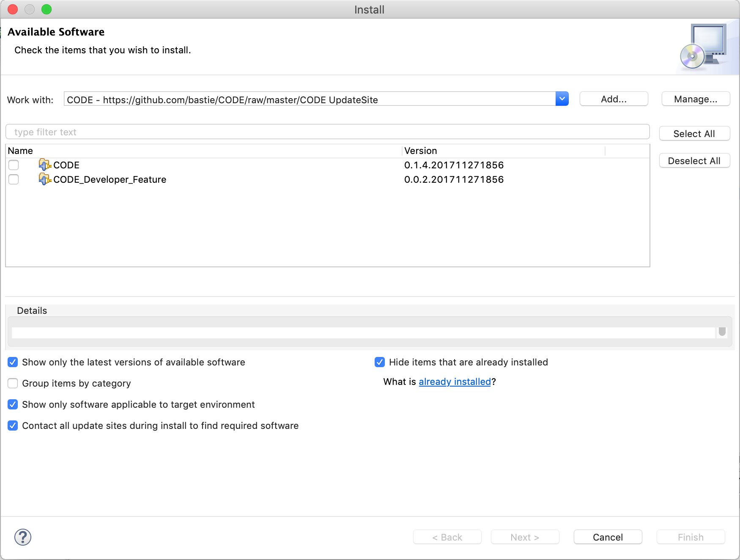Click the CODE_Developer_Feature plugin icon

[45, 179]
